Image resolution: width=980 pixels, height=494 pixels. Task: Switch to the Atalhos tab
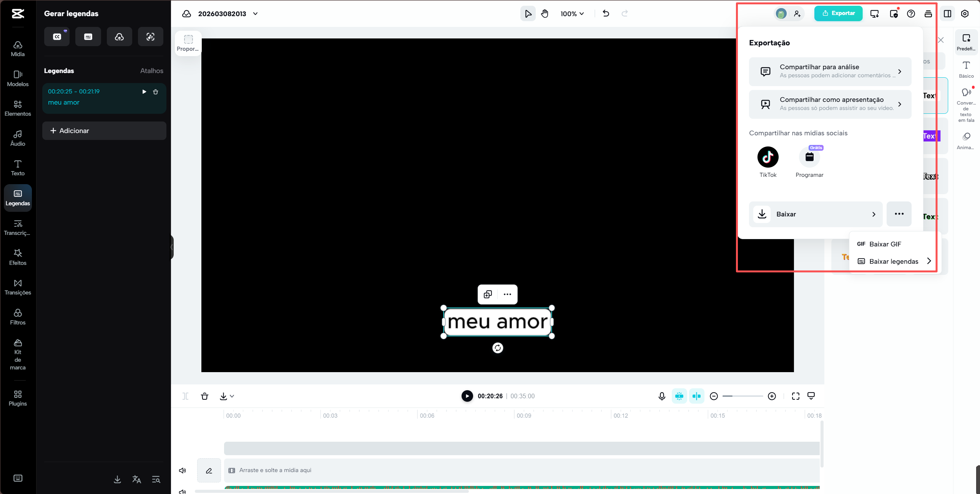151,71
